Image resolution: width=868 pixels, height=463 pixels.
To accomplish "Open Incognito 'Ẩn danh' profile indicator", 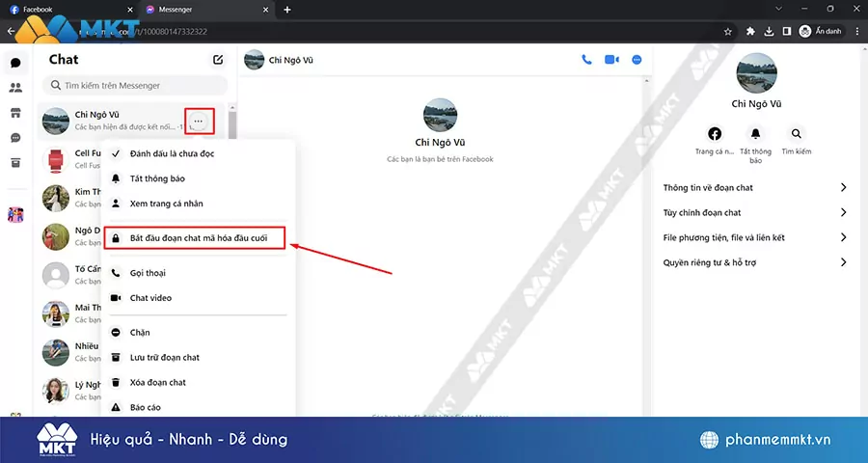I will (x=821, y=32).
